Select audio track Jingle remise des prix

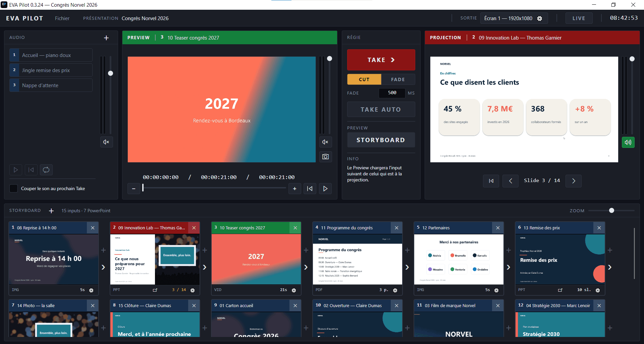(x=51, y=70)
